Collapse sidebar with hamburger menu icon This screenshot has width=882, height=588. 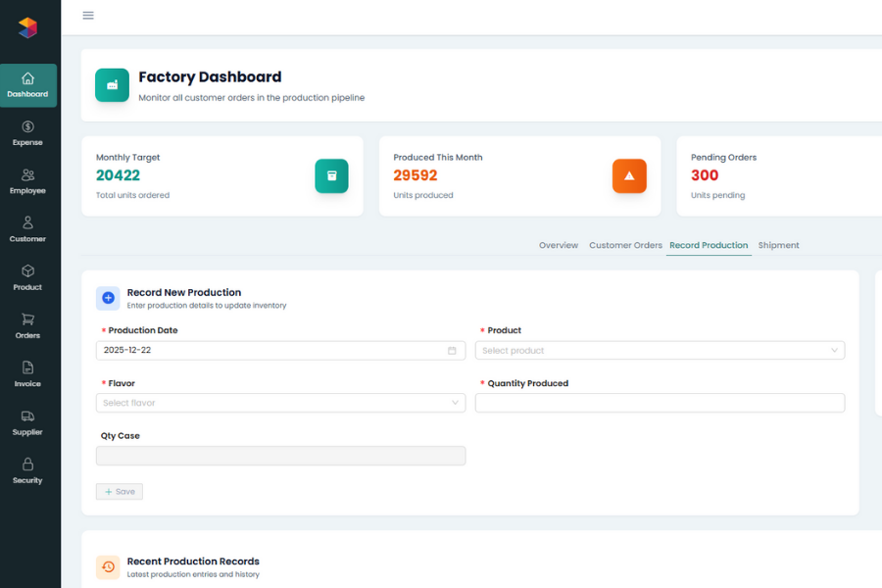(x=88, y=16)
